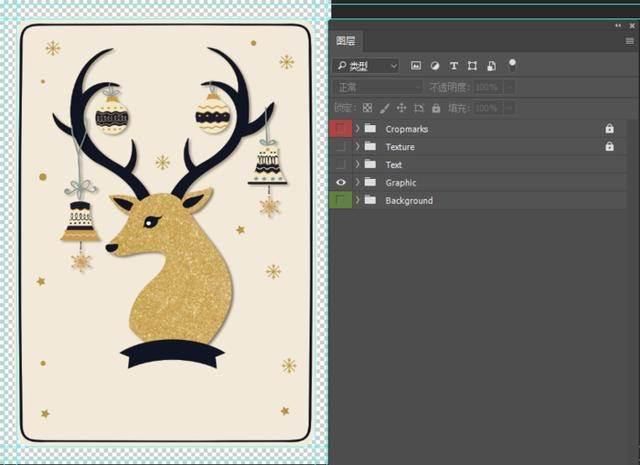The image size is (640, 465).
Task: Select the 图层 panel tab
Action: click(346, 41)
